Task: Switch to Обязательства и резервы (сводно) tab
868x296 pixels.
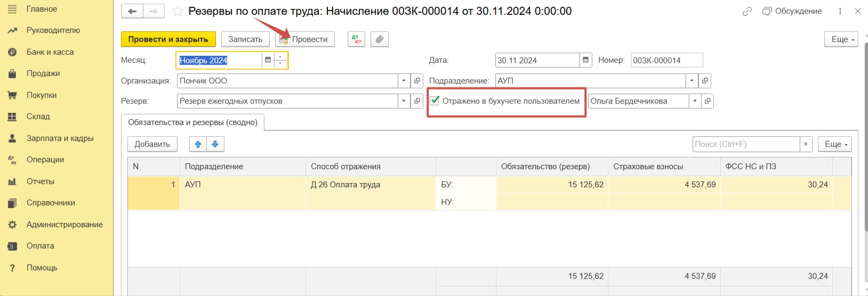Action: tap(192, 122)
